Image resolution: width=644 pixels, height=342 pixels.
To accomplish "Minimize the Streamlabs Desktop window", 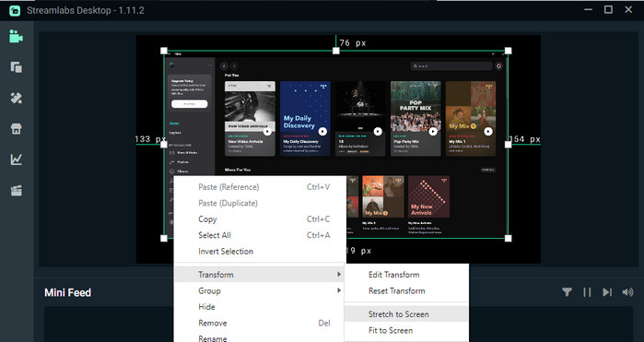I will click(588, 9).
